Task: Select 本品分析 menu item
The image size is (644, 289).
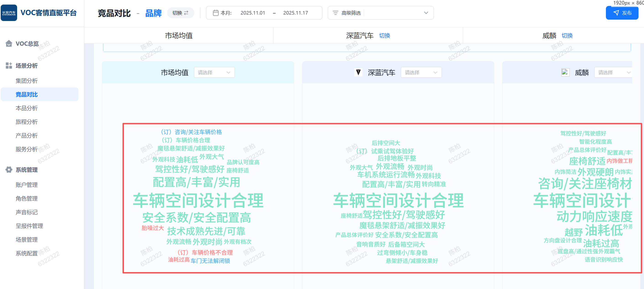Action: coord(26,108)
